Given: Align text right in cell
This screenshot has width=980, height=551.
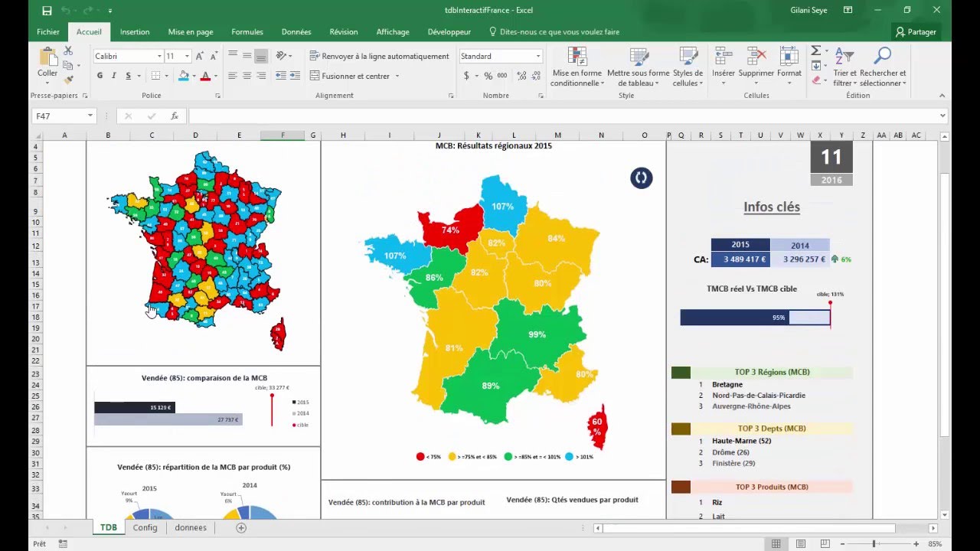Looking at the screenshot, I should click(261, 76).
